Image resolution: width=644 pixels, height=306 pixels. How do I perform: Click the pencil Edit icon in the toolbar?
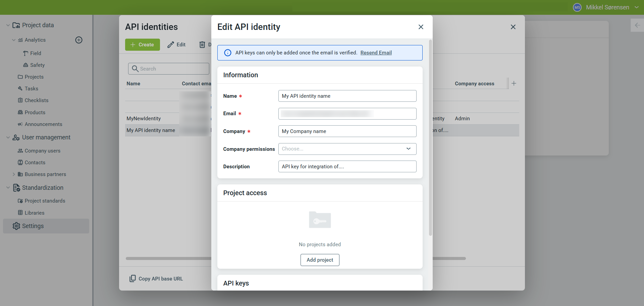[171, 45]
